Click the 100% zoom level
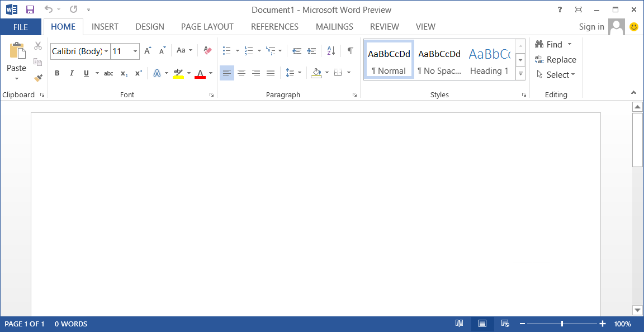Viewport: 644px width, 332px height. (x=622, y=324)
